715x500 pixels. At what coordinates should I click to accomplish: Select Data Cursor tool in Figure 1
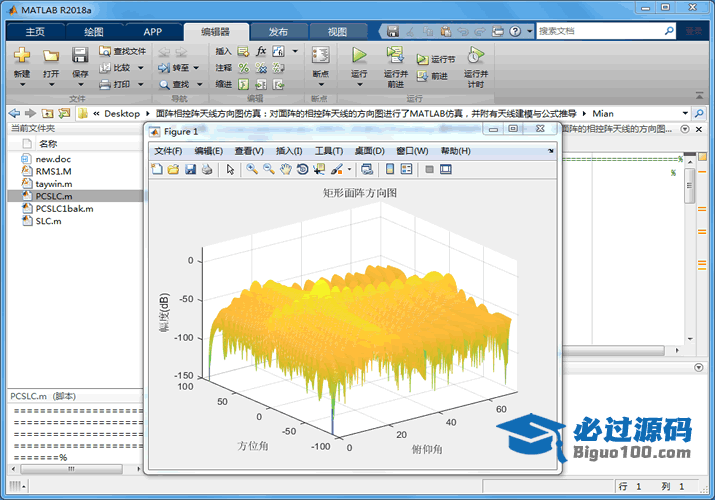[319, 170]
